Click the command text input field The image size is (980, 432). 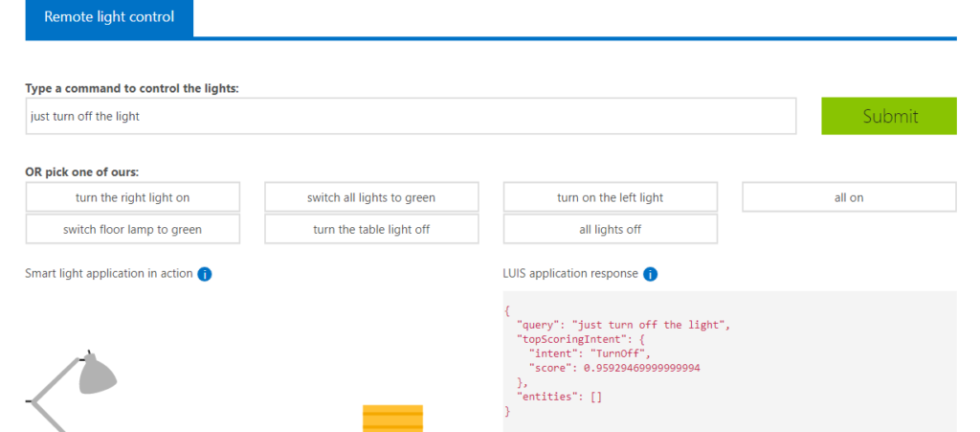[412, 116]
